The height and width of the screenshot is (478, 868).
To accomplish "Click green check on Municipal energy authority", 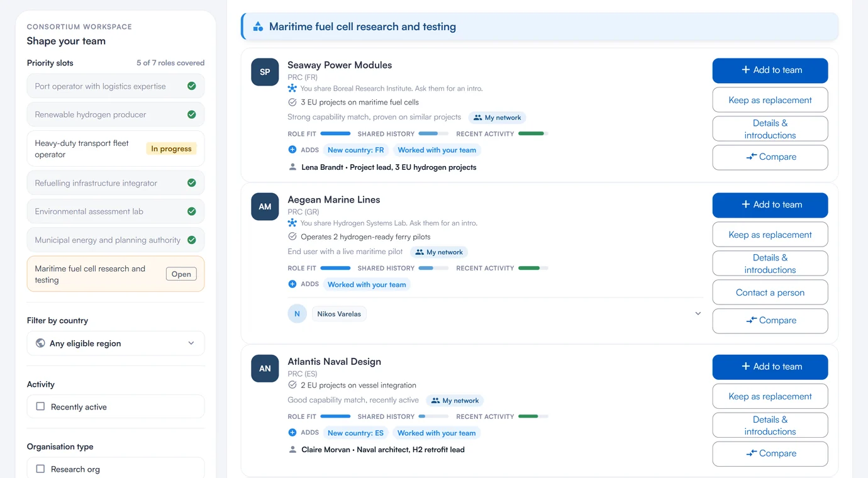I will coord(192,240).
